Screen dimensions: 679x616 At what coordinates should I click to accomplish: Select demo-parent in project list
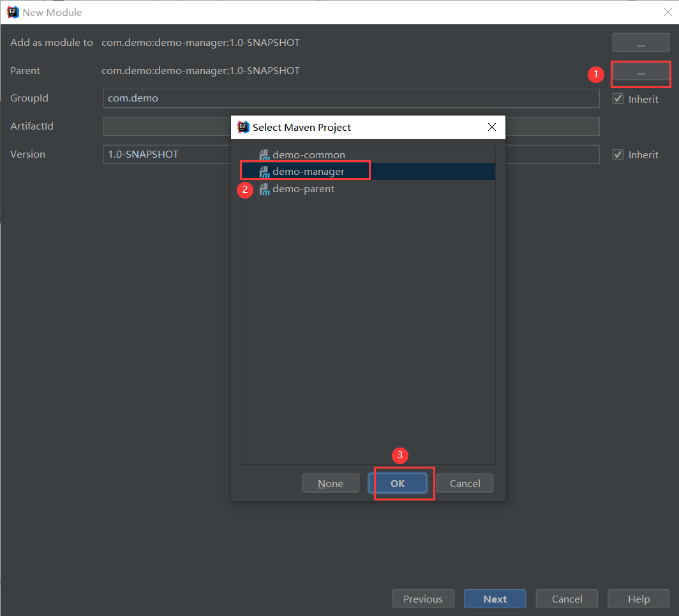[368, 189]
